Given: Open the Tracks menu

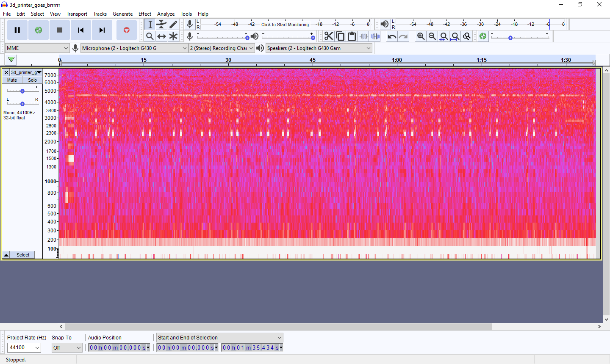Looking at the screenshot, I should 100,14.
